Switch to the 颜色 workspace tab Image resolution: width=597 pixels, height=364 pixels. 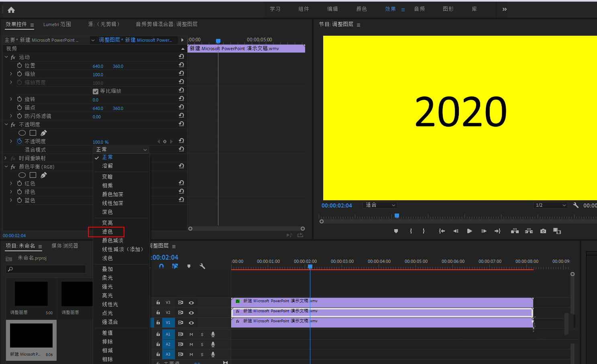361,9
